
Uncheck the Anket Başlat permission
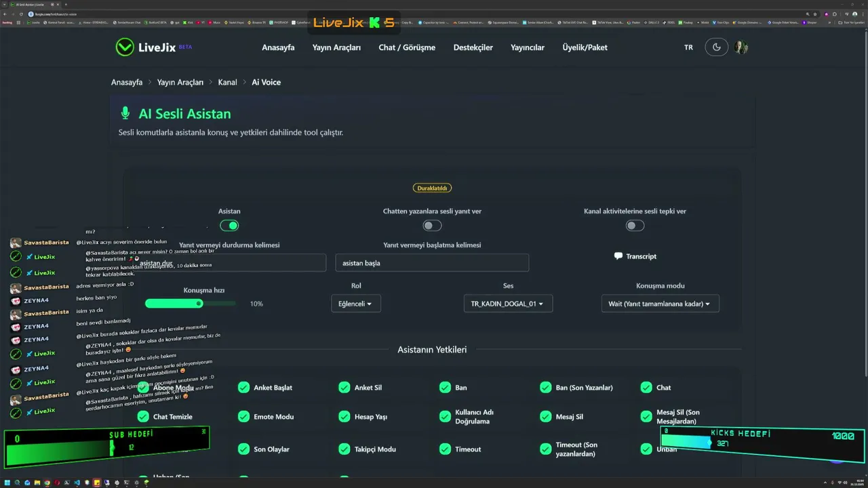pyautogui.click(x=243, y=388)
